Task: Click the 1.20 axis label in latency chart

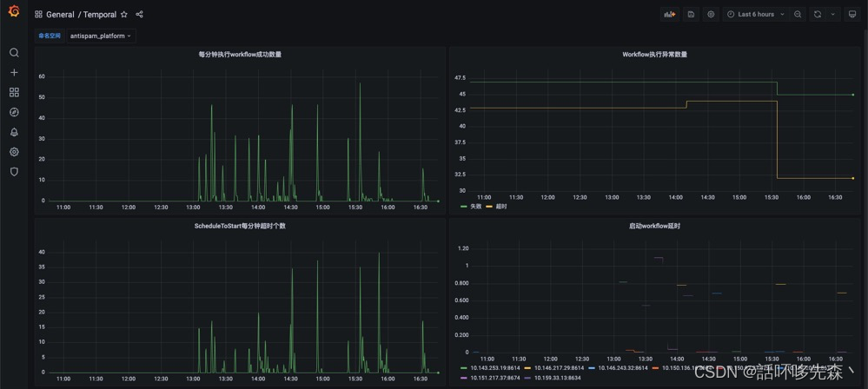Action: [x=463, y=248]
